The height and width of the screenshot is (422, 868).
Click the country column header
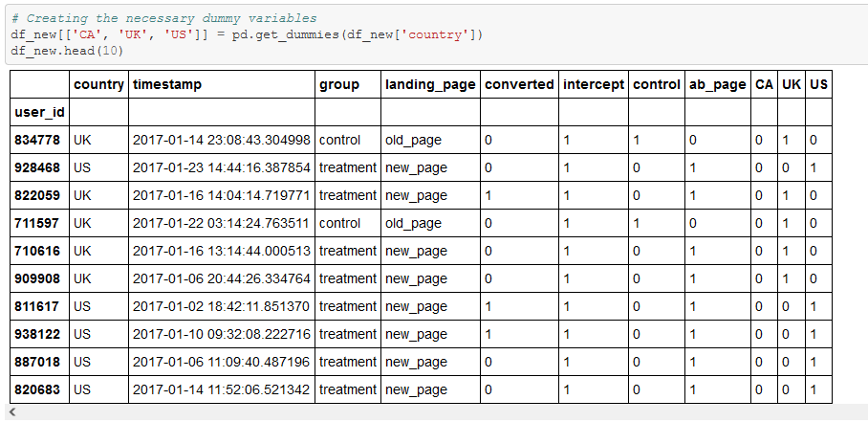click(98, 85)
